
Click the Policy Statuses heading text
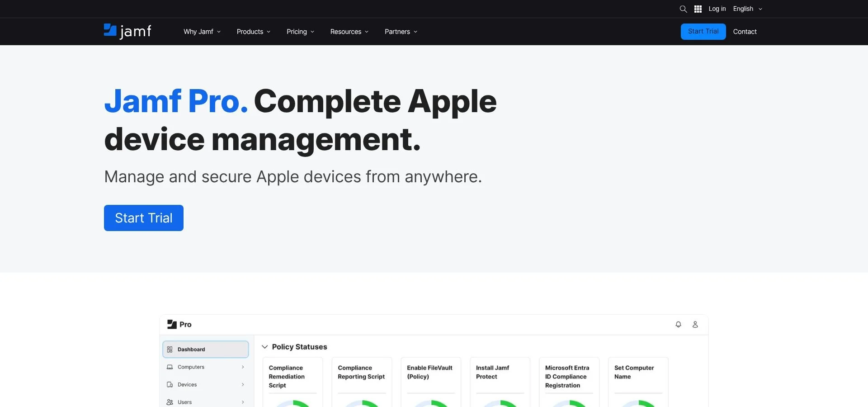pos(299,347)
